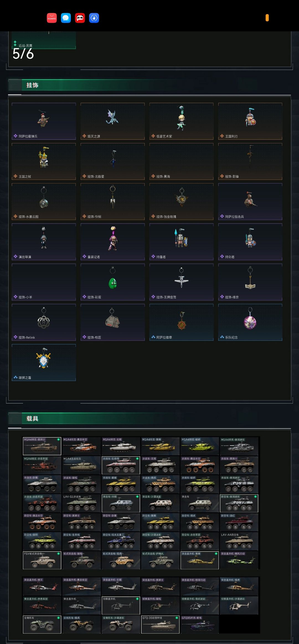The width and height of the screenshot is (299, 644).
Task: Choose the 挂饰-Relink ring charm
Action: coord(44,322)
